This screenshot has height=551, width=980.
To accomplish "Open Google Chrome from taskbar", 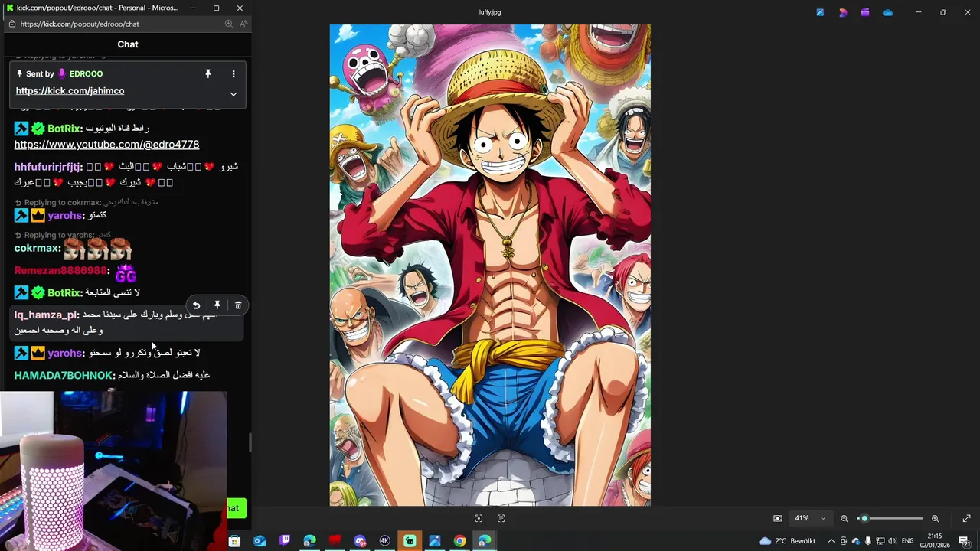I will pos(459,541).
